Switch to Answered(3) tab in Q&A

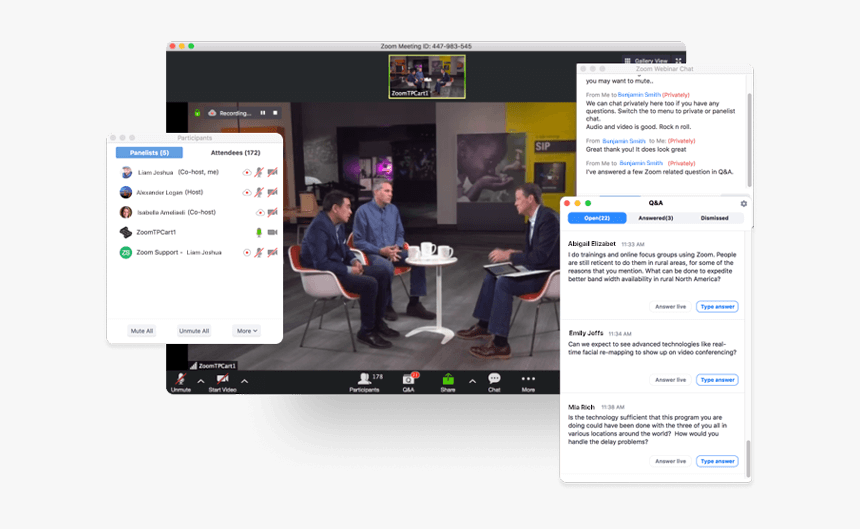tap(655, 218)
